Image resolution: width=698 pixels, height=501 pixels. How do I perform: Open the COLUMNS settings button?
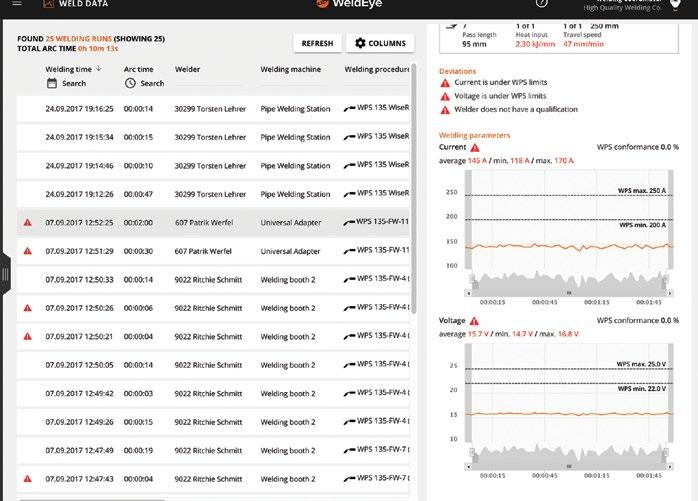pyautogui.click(x=380, y=43)
